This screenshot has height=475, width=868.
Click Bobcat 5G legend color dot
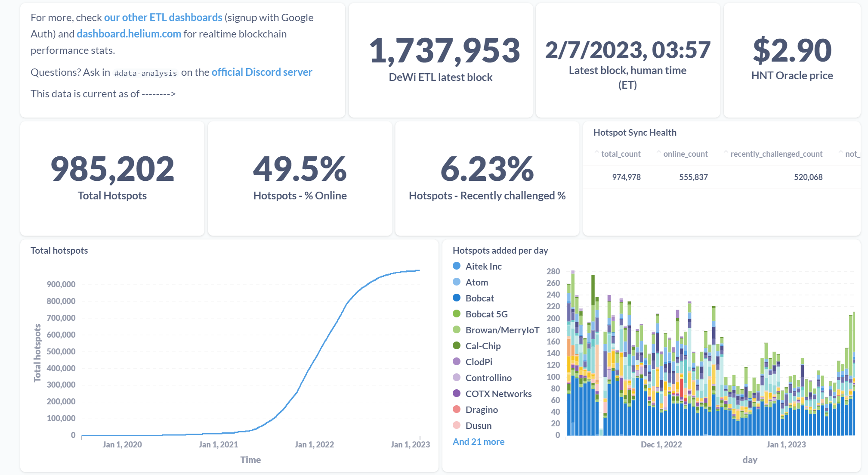tap(457, 314)
